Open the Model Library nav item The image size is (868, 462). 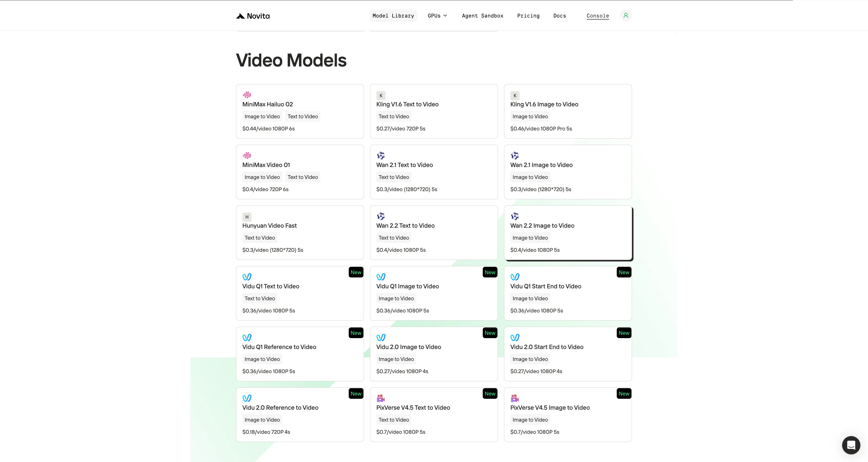(393, 15)
